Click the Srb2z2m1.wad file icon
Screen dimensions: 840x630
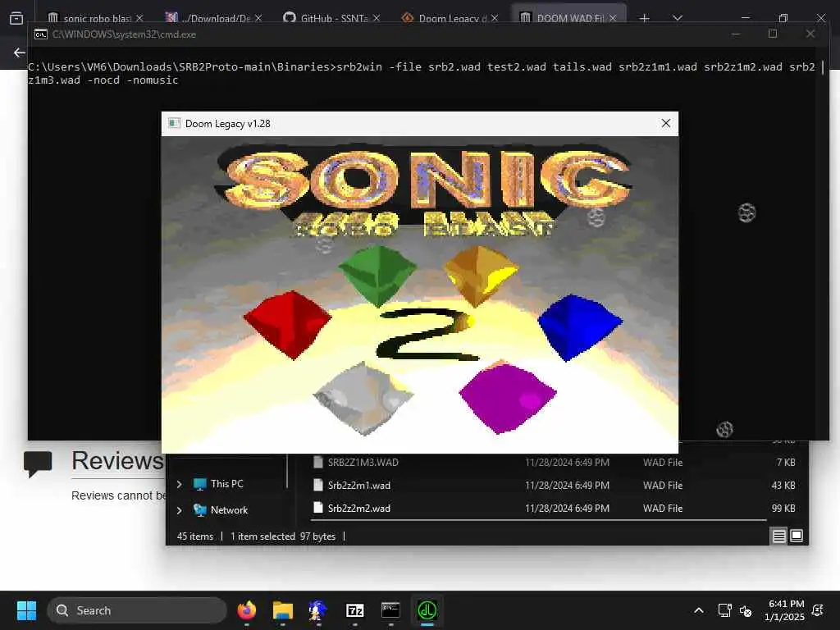click(x=318, y=486)
